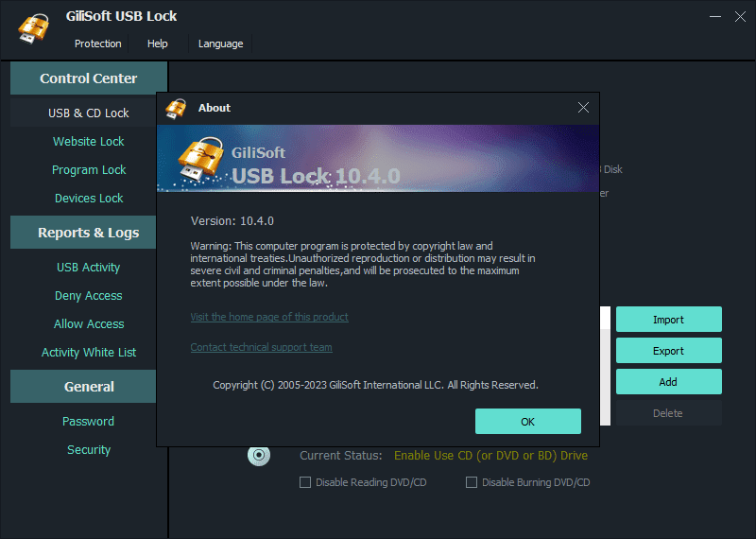The width and height of the screenshot is (756, 539).
Task: Click the white list scrollbar
Action: [x=606, y=366]
